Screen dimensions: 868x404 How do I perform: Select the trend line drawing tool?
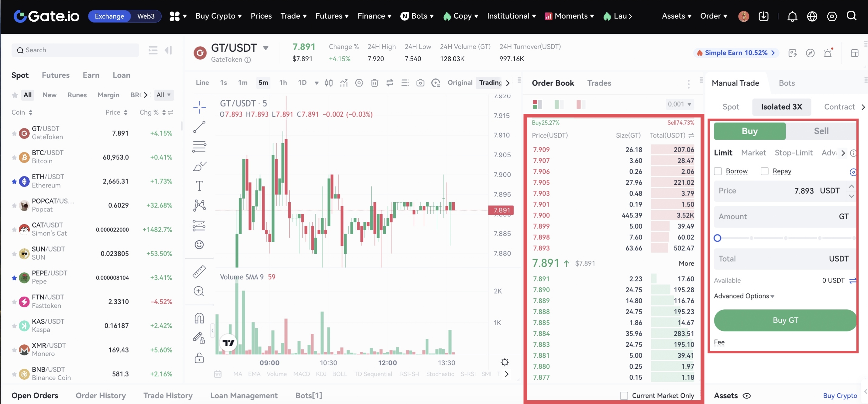199,127
